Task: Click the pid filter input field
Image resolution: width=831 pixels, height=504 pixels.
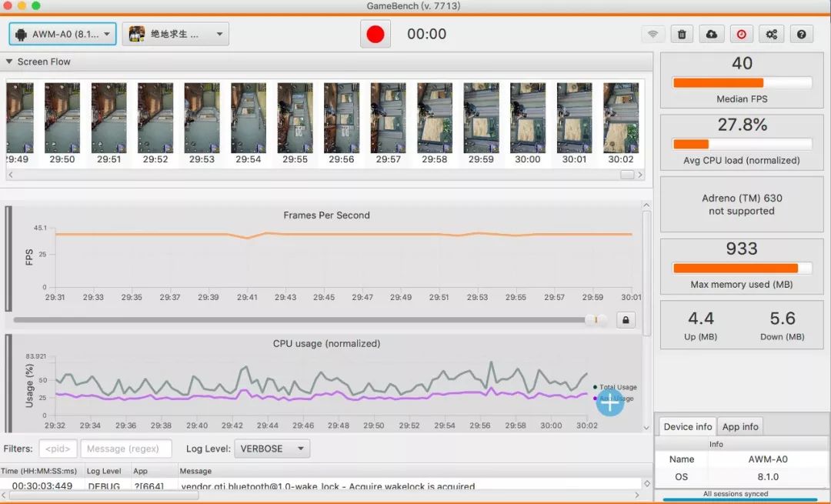Action: click(58, 449)
